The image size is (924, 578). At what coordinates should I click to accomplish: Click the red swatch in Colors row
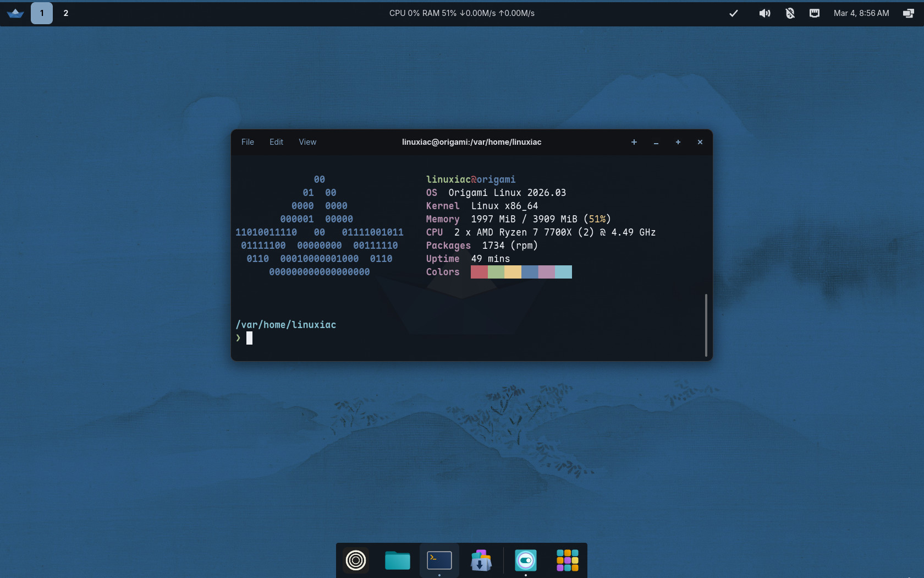tap(479, 272)
